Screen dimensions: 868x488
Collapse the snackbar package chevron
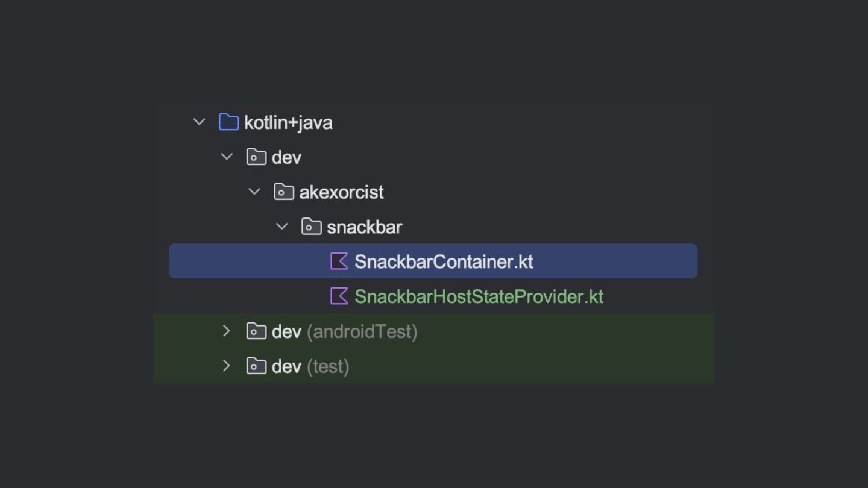(282, 227)
